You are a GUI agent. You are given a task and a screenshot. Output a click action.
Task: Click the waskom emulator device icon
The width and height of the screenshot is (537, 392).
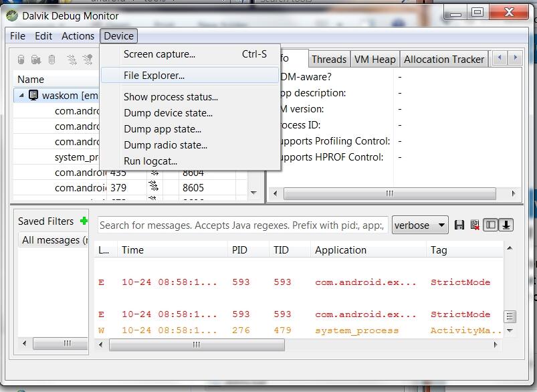pyautogui.click(x=33, y=96)
